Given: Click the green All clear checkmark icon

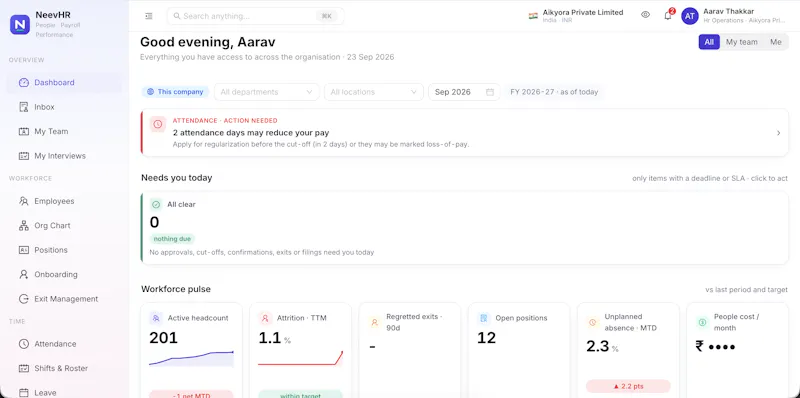Looking at the screenshot, I should [156, 205].
